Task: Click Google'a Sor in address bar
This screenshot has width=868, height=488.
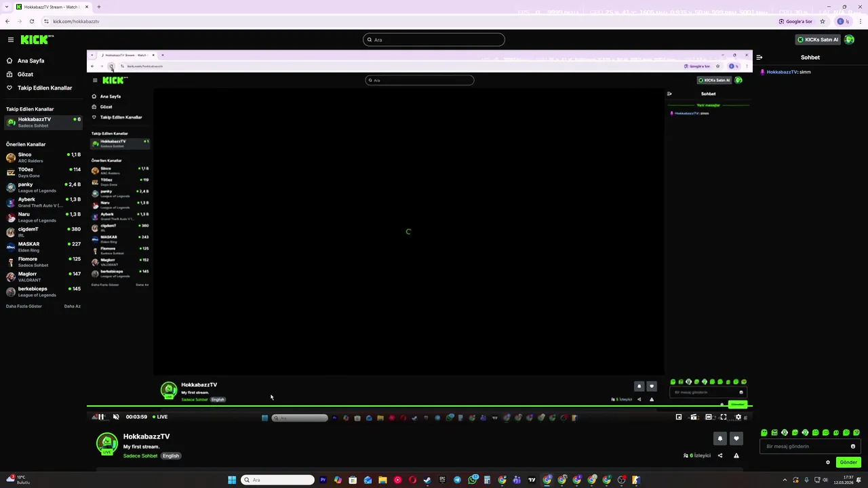Action: point(796,21)
